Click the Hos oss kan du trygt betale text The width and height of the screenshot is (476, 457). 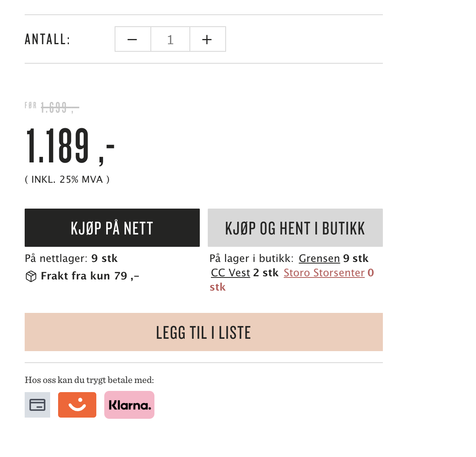click(89, 380)
